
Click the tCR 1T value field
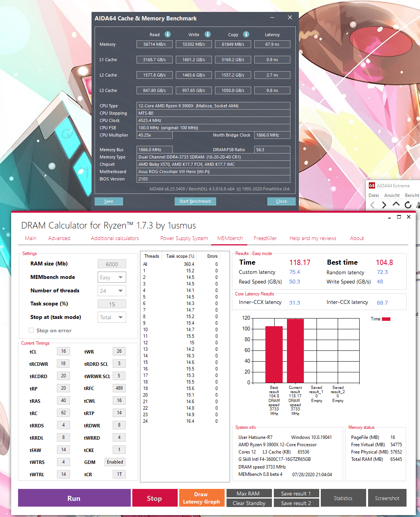pyautogui.click(x=119, y=474)
